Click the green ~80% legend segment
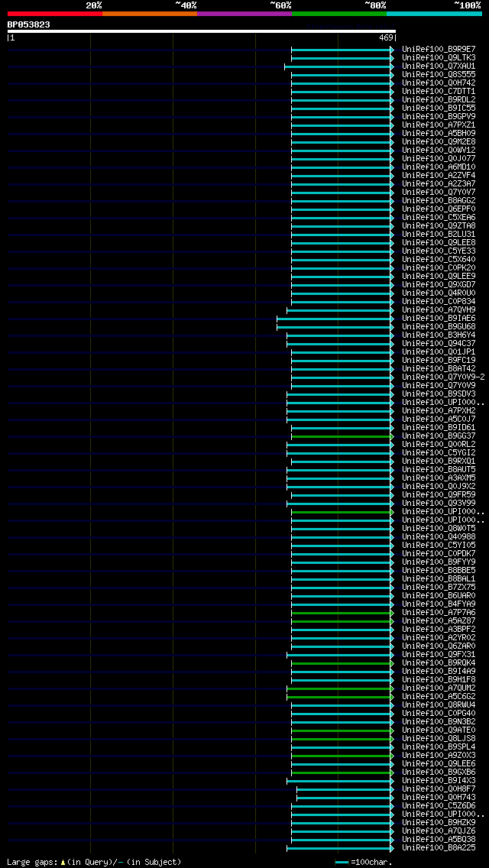This screenshot has width=489, height=868. (339, 13)
